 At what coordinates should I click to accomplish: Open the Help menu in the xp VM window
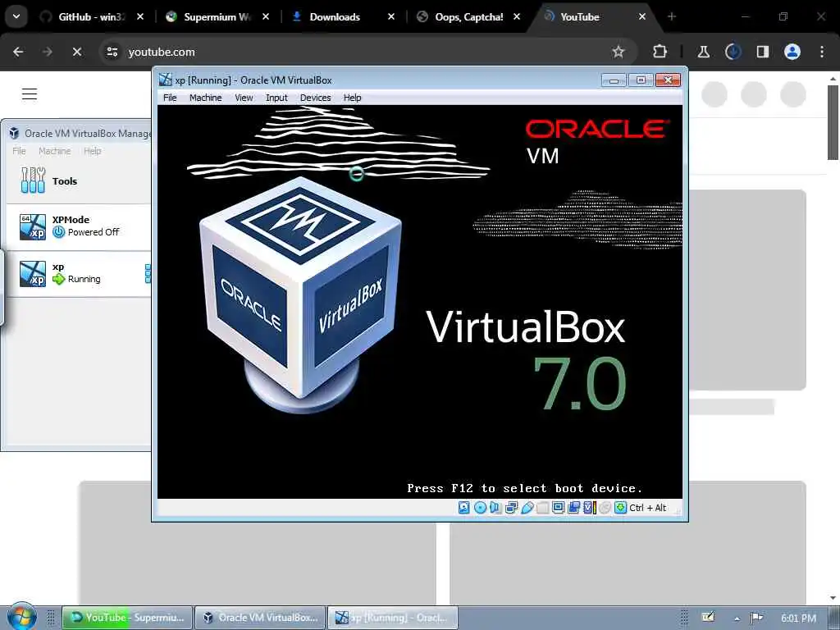352,98
